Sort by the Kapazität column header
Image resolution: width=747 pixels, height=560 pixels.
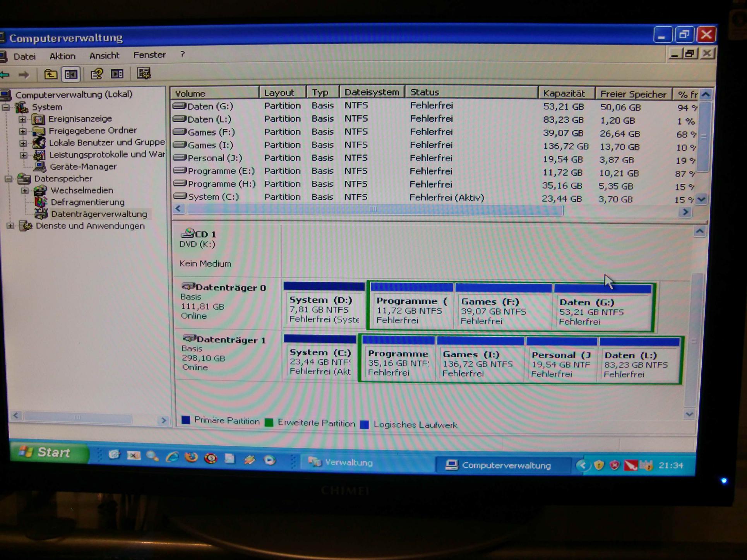pyautogui.click(x=565, y=93)
